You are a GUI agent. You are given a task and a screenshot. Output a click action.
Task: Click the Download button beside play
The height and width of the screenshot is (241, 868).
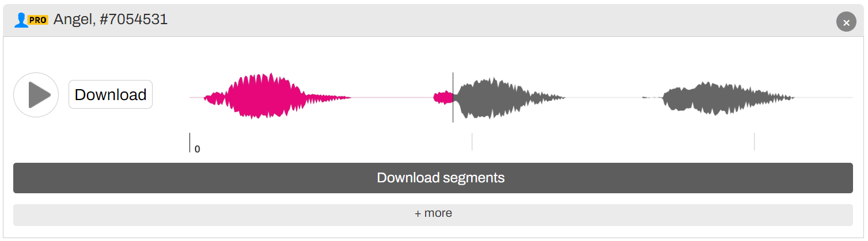click(111, 94)
